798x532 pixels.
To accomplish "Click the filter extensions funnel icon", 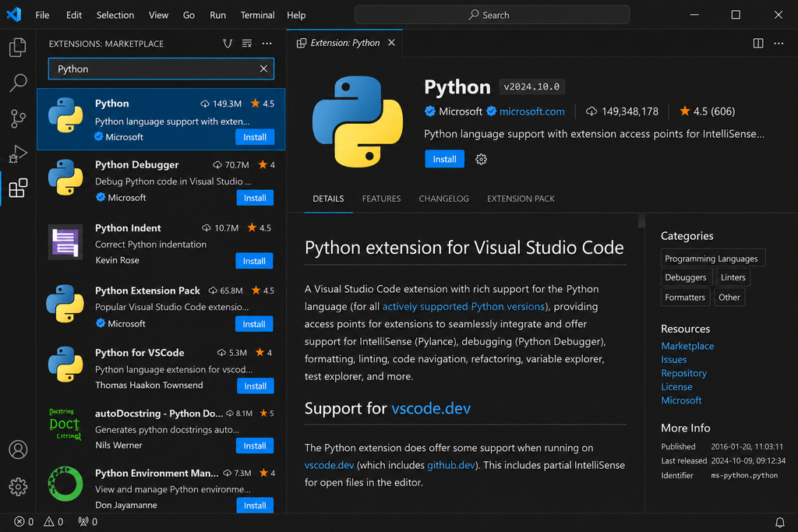I will click(228, 44).
